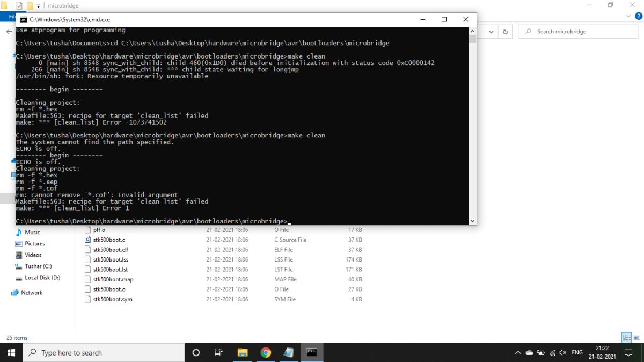
Task: Click '174 KB' size cell
Action: tap(354, 259)
